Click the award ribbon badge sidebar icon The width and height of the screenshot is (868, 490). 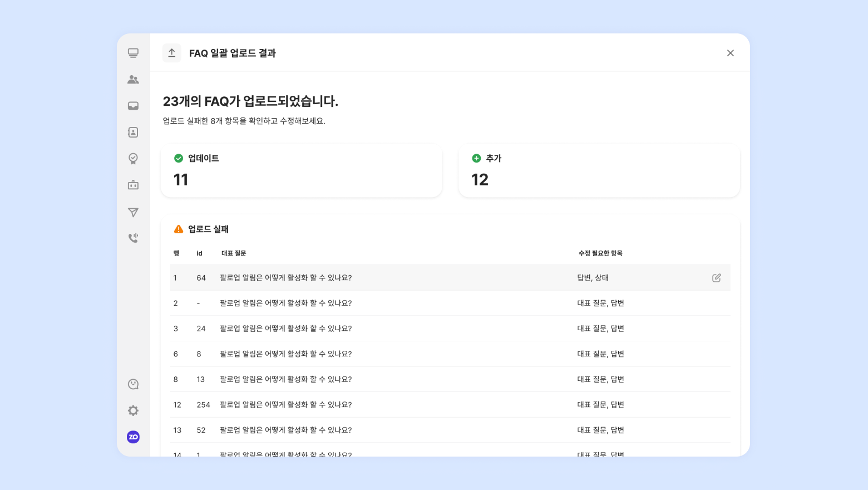point(133,159)
